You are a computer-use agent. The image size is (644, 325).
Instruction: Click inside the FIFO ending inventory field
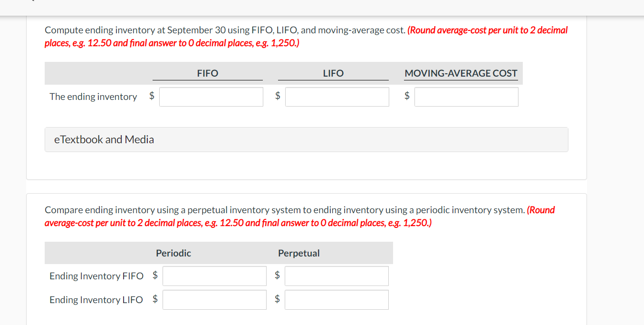point(211,97)
